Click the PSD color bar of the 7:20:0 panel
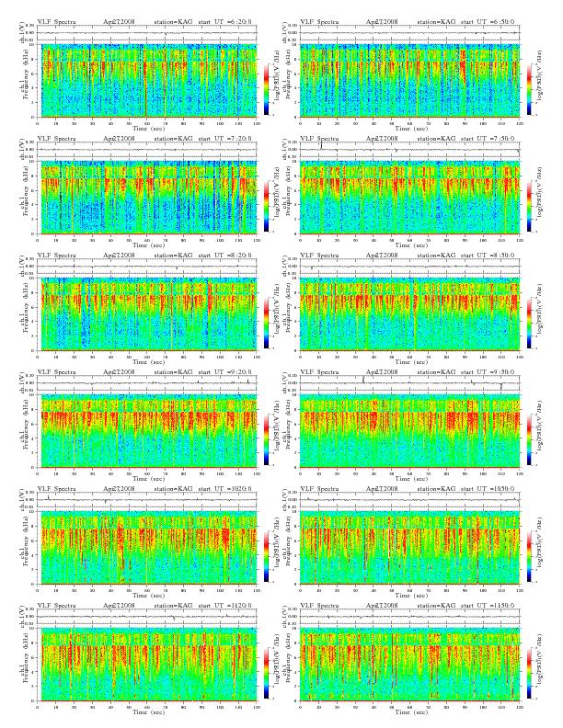This screenshot has width=563, height=728. (267, 206)
